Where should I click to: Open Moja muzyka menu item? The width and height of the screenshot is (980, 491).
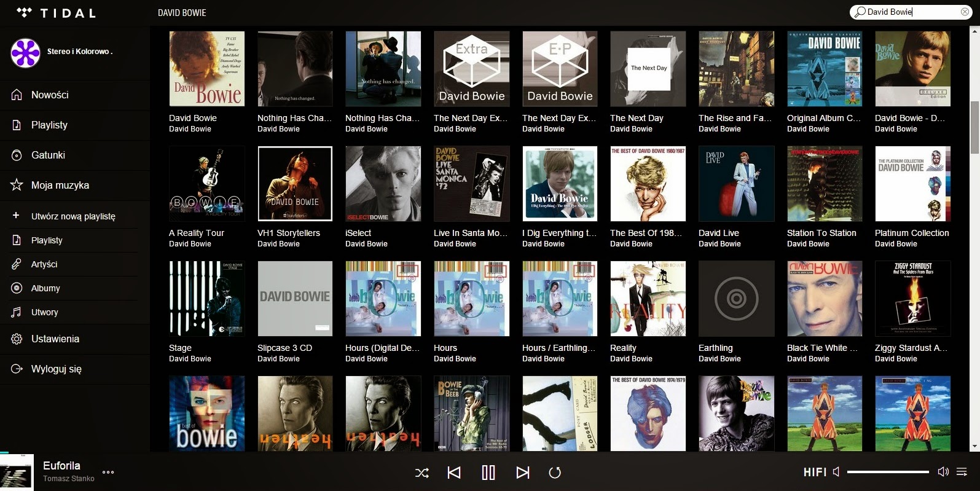60,185
